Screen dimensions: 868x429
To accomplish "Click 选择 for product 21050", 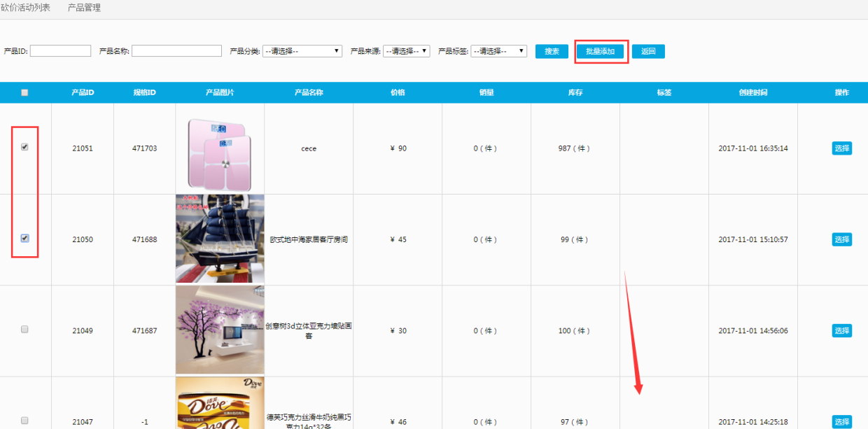I will click(841, 239).
